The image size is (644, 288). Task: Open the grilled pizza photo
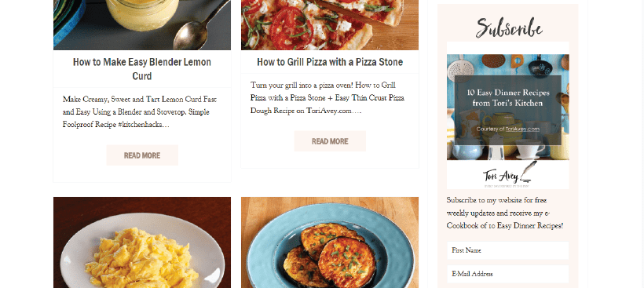tap(330, 24)
